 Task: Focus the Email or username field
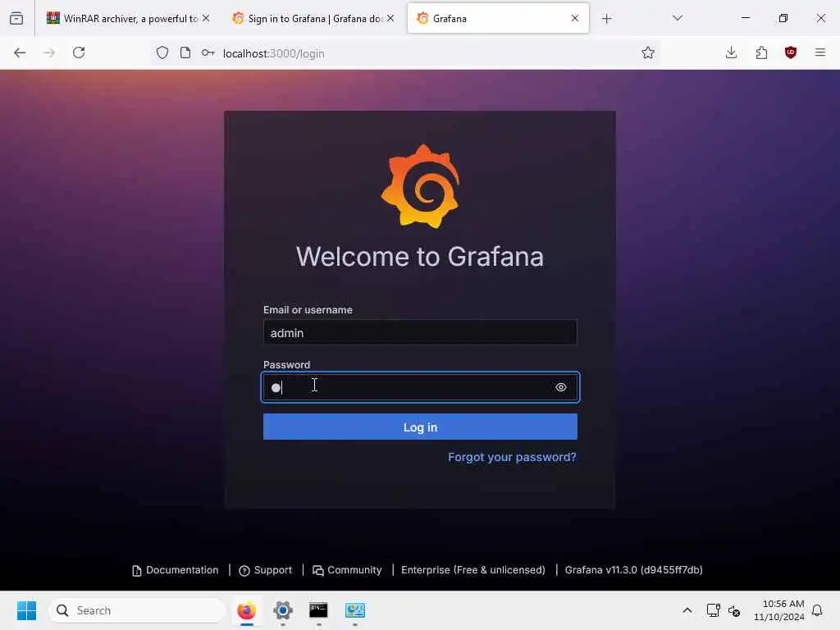[x=420, y=333]
